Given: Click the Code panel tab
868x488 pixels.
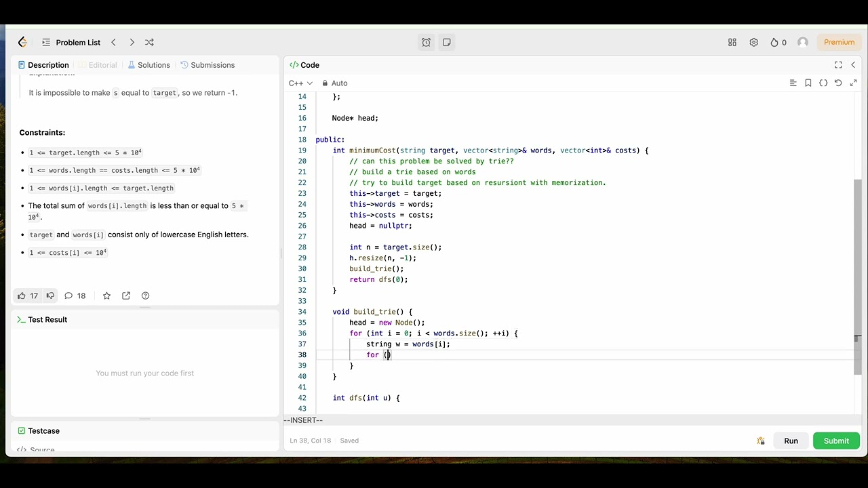Looking at the screenshot, I should [x=304, y=65].
